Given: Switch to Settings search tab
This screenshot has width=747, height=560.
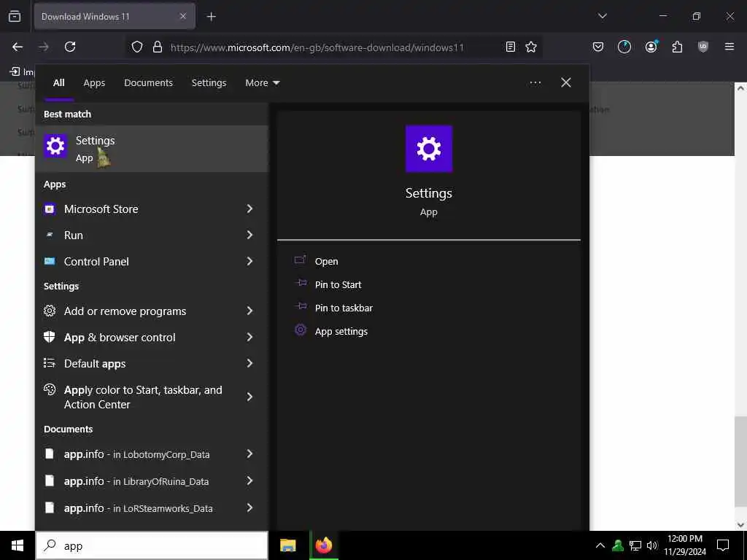Looking at the screenshot, I should tap(209, 83).
